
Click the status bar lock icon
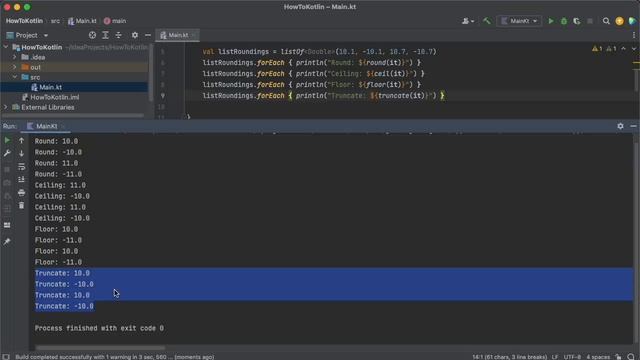coord(618,357)
